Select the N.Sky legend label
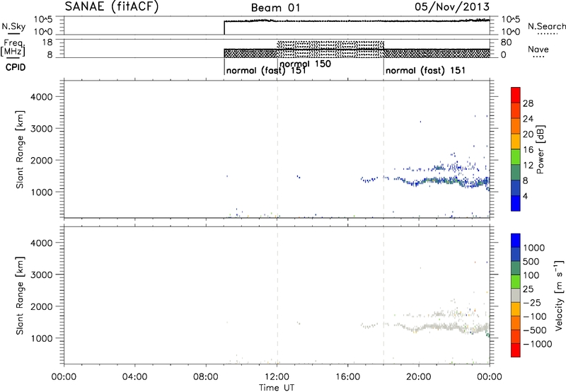The height and width of the screenshot is (392, 566). [13, 26]
